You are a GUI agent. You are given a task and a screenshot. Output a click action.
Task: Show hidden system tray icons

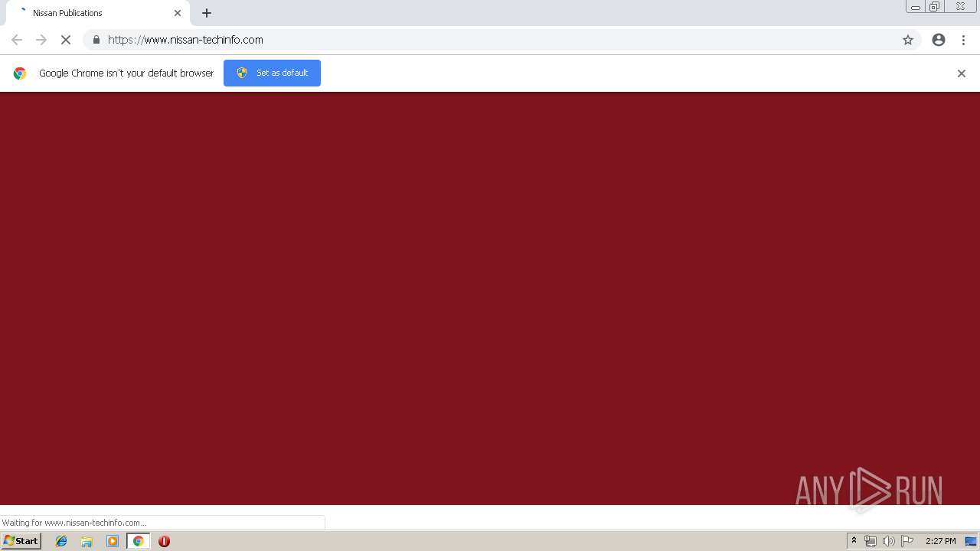click(x=854, y=541)
